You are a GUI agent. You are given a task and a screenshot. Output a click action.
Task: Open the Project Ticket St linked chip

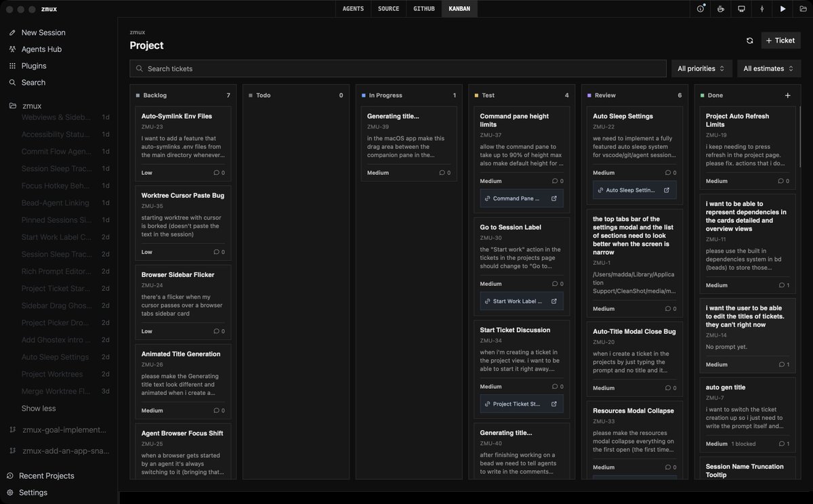click(522, 404)
